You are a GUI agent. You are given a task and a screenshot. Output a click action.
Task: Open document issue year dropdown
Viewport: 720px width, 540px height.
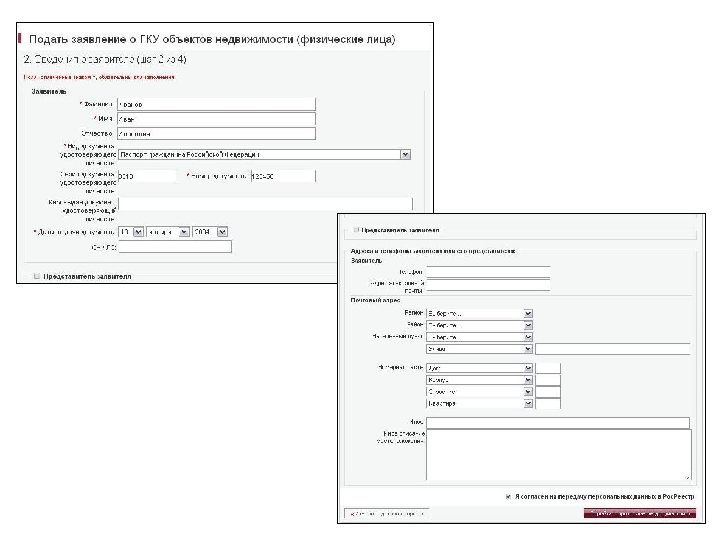[210, 232]
